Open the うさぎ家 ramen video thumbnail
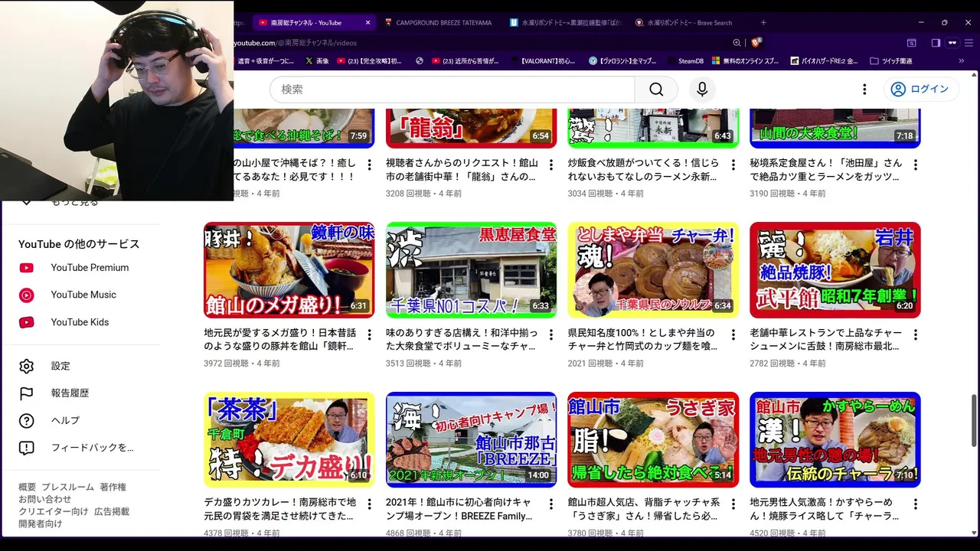The image size is (980, 551). tap(653, 440)
